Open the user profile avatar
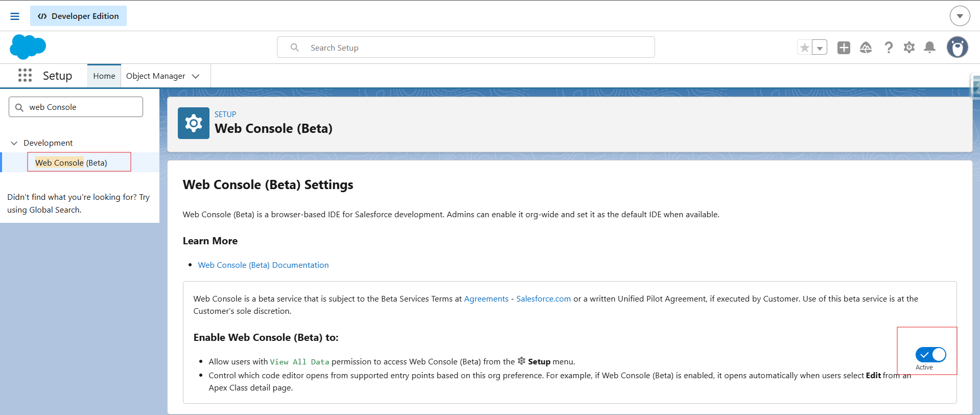The width and height of the screenshot is (980, 415). pyautogui.click(x=957, y=47)
